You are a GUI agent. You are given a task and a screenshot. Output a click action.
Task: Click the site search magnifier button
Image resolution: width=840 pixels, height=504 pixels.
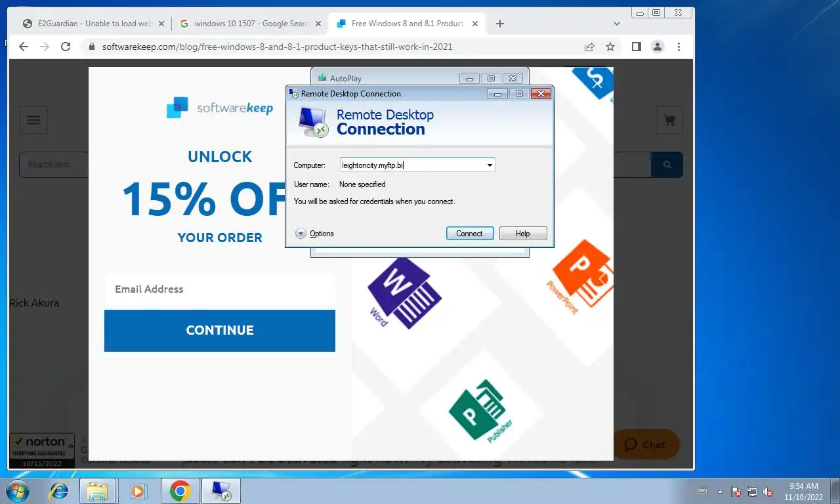[667, 165]
